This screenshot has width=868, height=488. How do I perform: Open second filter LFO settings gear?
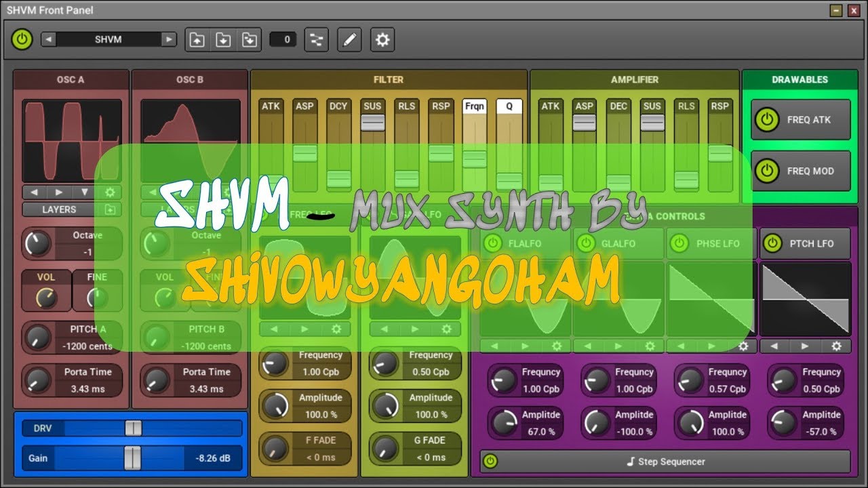446,329
